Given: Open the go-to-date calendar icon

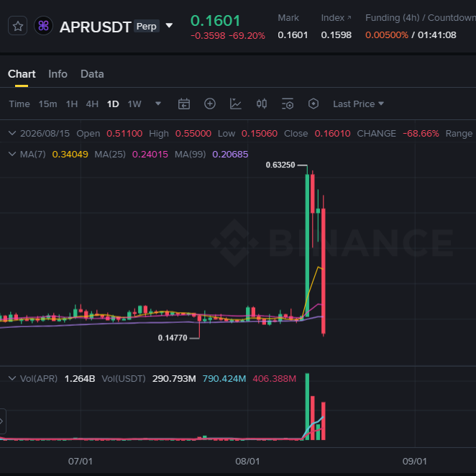Looking at the screenshot, I should pyautogui.click(x=184, y=104).
